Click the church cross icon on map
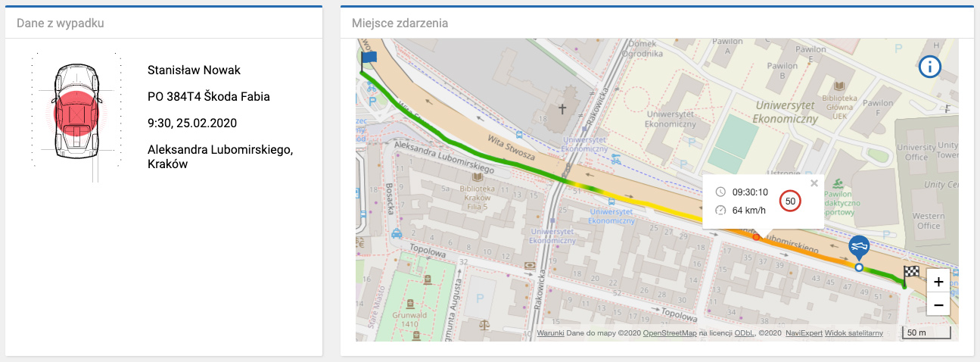 pyautogui.click(x=562, y=109)
